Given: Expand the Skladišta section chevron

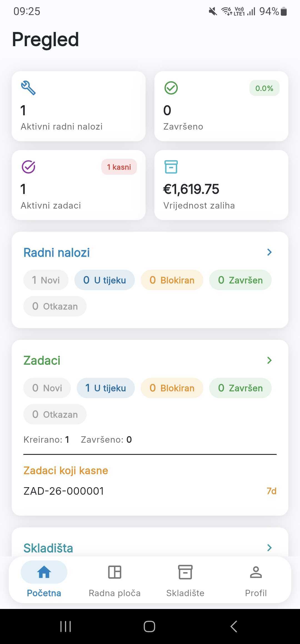Looking at the screenshot, I should click(x=269, y=548).
